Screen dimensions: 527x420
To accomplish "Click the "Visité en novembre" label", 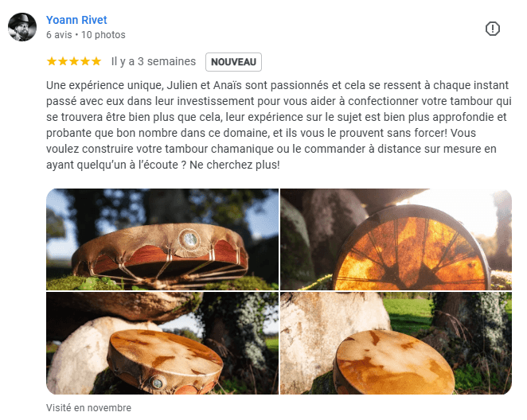I will tap(88, 407).
